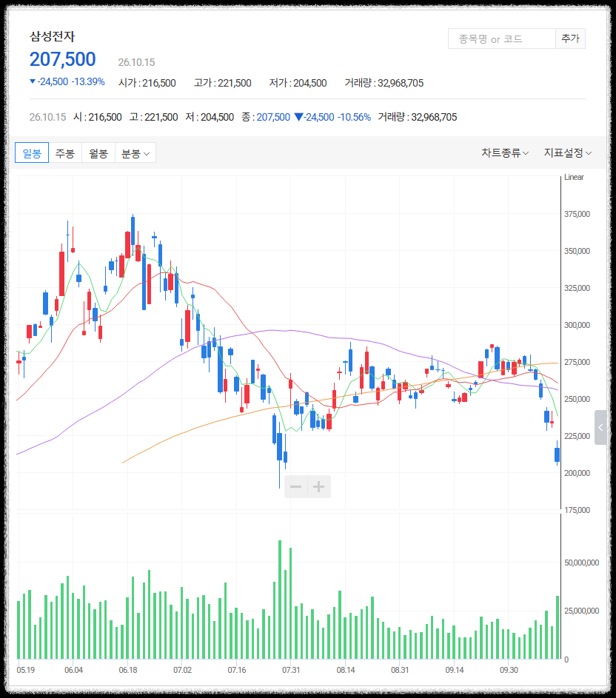The image size is (616, 698).
Task: Click the 거래량 : 32,968,705 header volume
Action: pyautogui.click(x=384, y=83)
